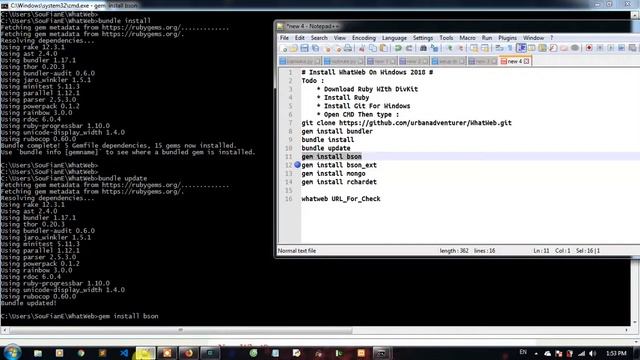Image resolution: width=640 pixels, height=360 pixels.
Task: Open Chrome from the taskbar
Action: (x=80, y=353)
